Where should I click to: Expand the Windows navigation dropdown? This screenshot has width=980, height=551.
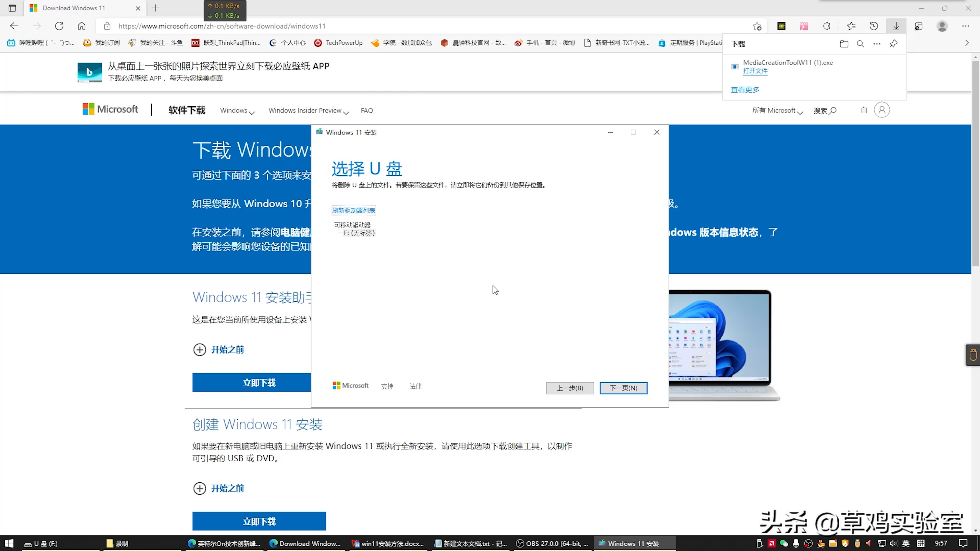[237, 111]
